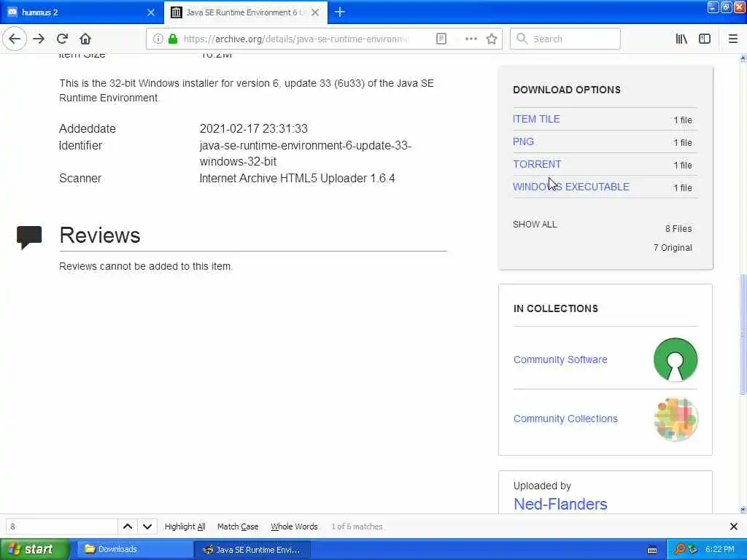The height and width of the screenshot is (560, 747).
Task: Toggle Highlight All in find bar
Action: pos(185,526)
